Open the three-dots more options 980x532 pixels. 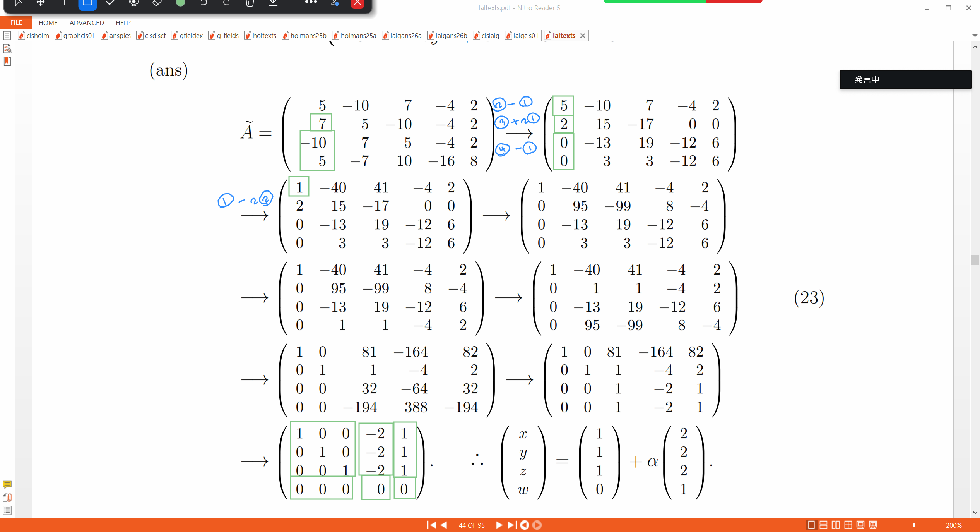(x=311, y=3)
